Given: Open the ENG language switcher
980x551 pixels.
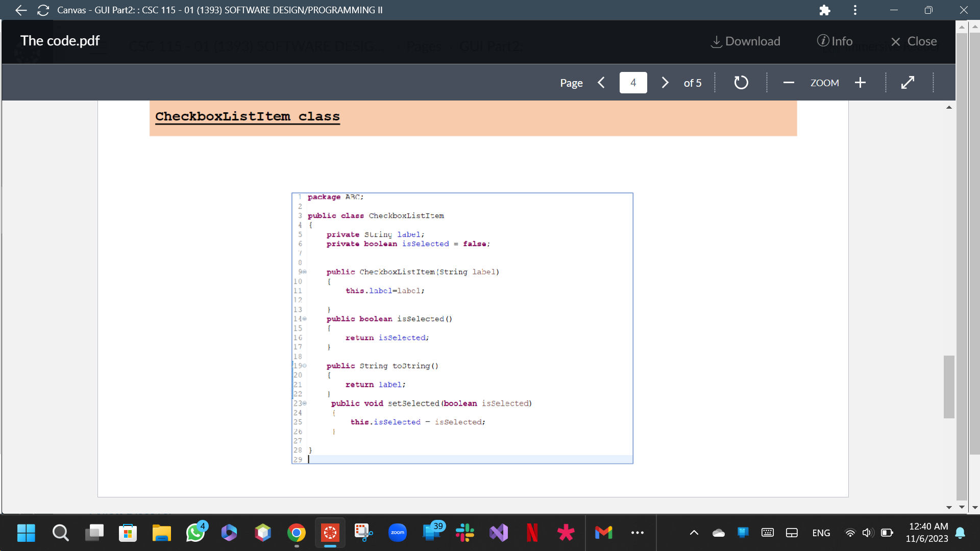Looking at the screenshot, I should [821, 533].
